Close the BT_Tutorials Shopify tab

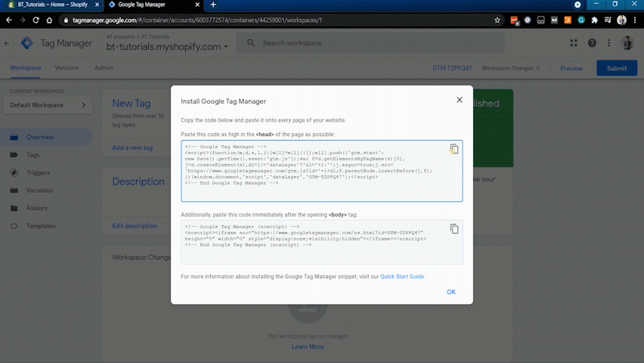[x=97, y=5]
